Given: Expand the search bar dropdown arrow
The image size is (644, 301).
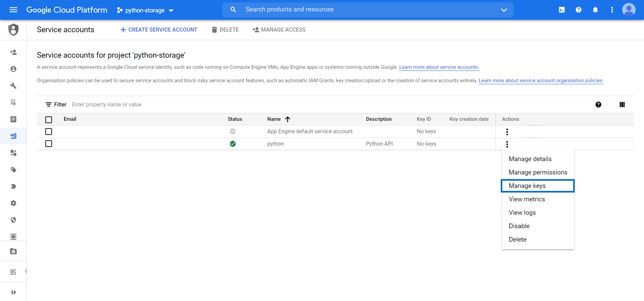Looking at the screenshot, I should pyautogui.click(x=504, y=10).
